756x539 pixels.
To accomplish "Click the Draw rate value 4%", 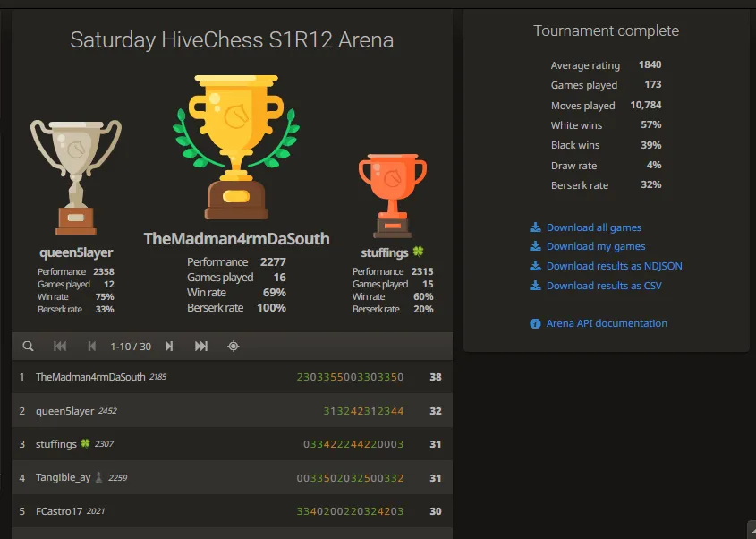I will 654,165.
